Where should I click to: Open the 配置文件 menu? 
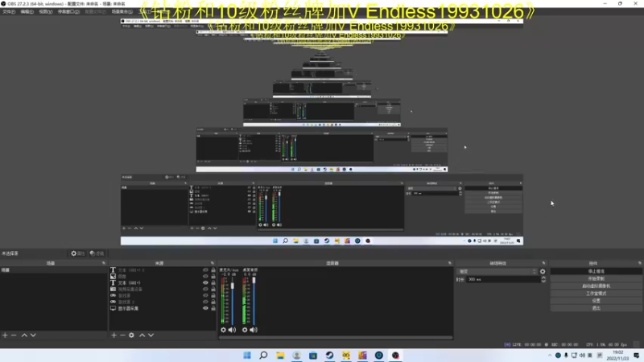(x=95, y=12)
